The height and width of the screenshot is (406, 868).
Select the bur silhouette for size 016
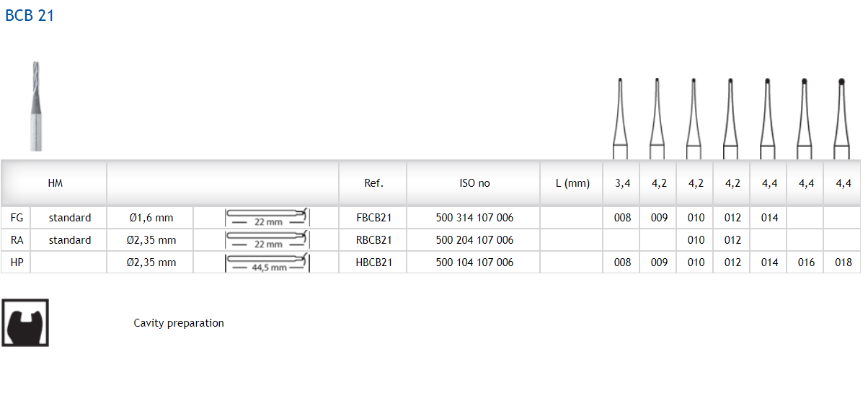coord(805,118)
